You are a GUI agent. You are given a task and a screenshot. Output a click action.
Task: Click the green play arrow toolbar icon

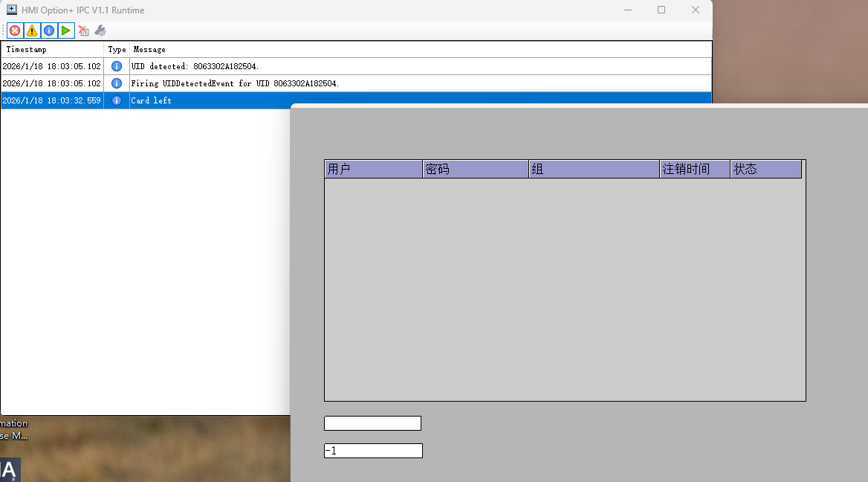click(66, 30)
